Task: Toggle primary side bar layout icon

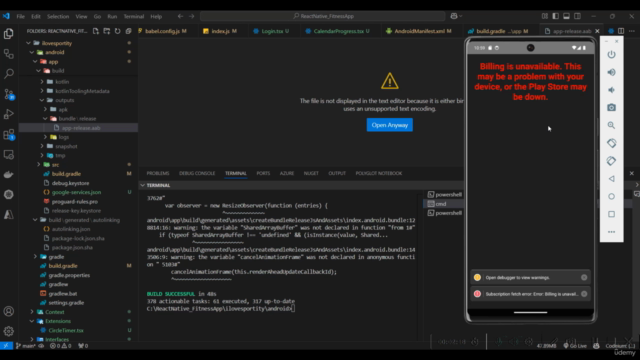Action: coord(556,16)
